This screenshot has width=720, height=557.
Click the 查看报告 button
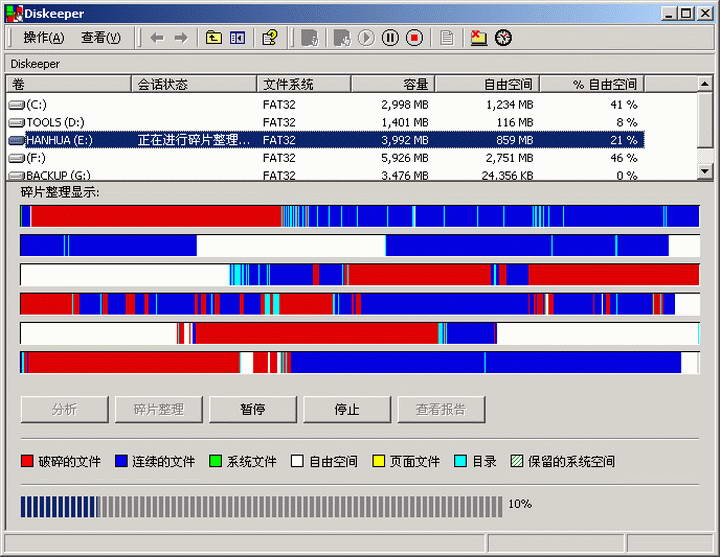[441, 409]
